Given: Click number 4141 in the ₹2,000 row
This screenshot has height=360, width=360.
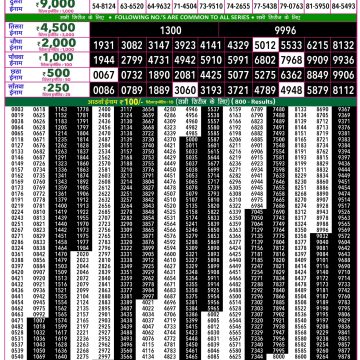Looking at the screenshot, I should click(211, 45).
